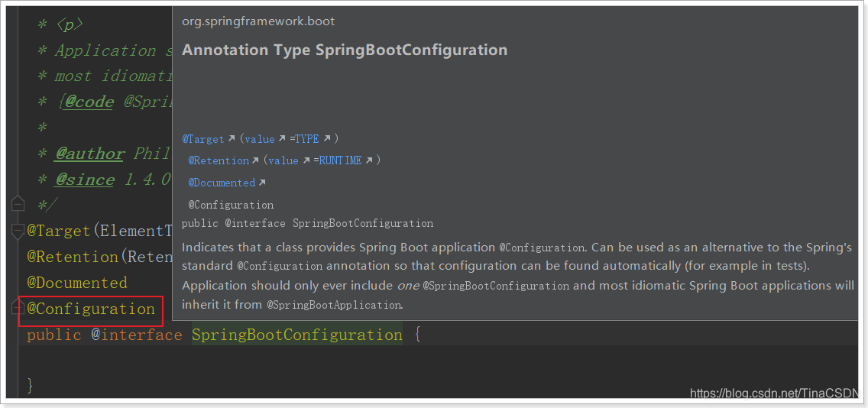
Task: Collapse the Javadoc comment block fold marker
Action: point(18,205)
